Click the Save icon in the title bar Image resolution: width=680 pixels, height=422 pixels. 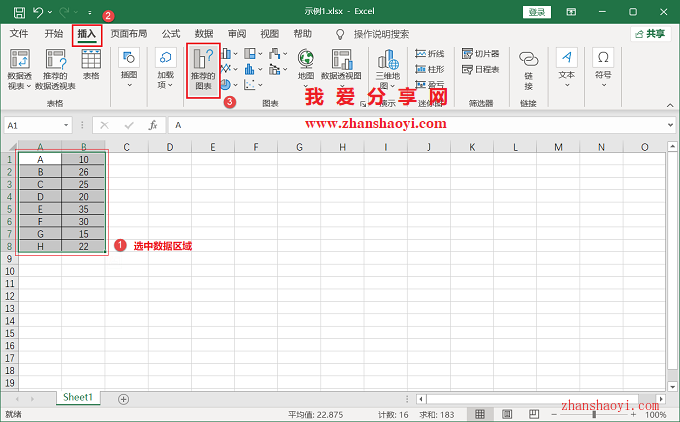coord(19,12)
